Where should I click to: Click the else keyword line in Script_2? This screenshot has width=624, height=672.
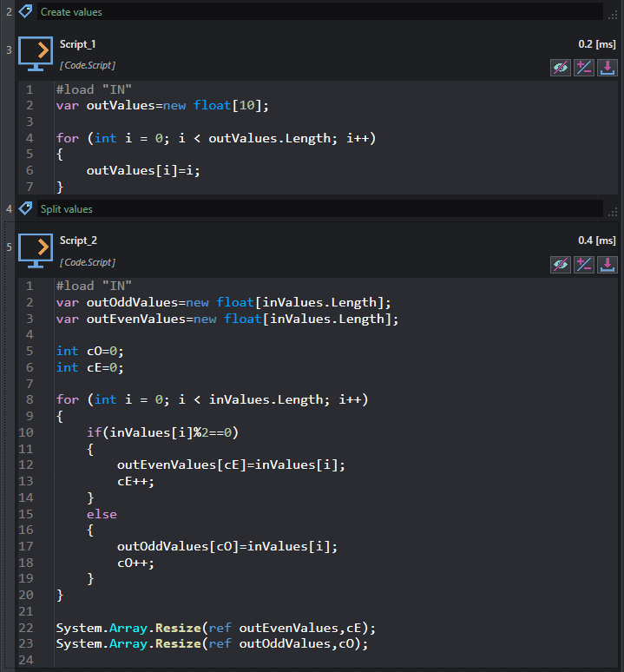coord(102,514)
